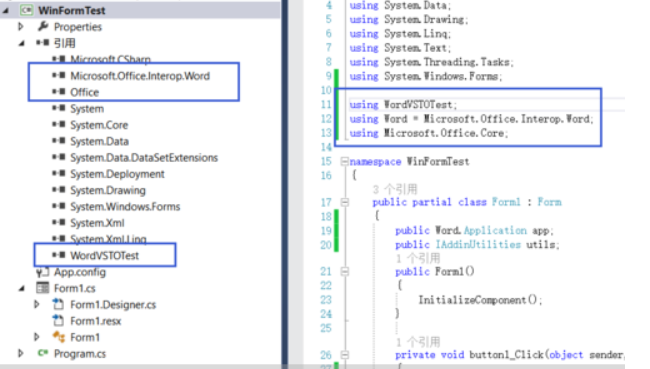
Task: Click the Form1.Designer.cs file icon
Action: coord(58,304)
